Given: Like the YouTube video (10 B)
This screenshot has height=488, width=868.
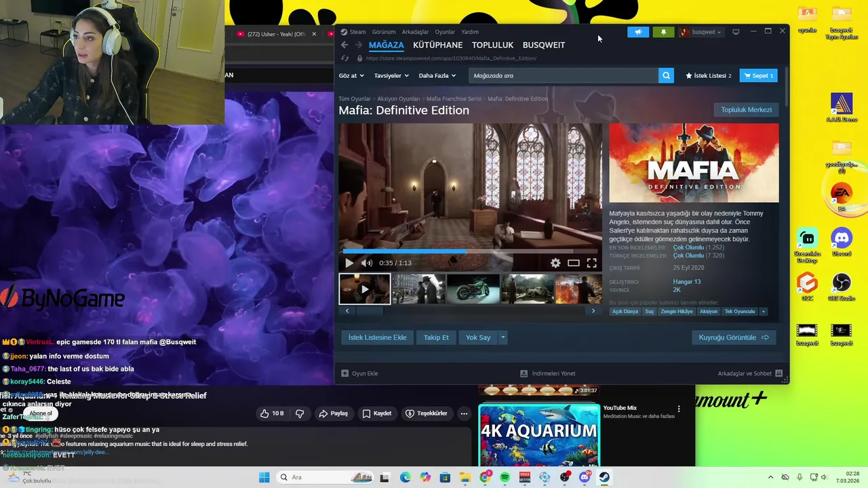Looking at the screenshot, I should coord(272,413).
